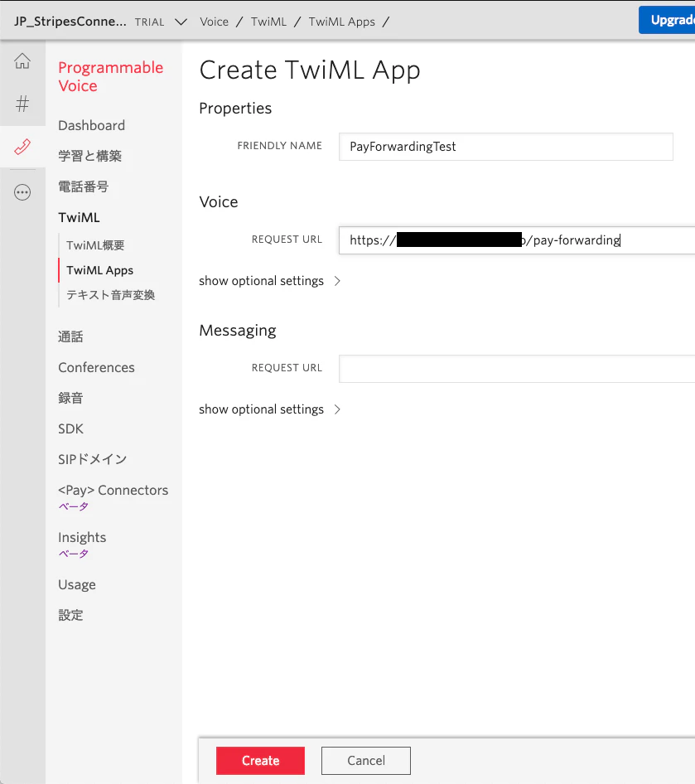The image size is (695, 784).
Task: Open <Pay> Connectors in the side menu
Action: [113, 490]
